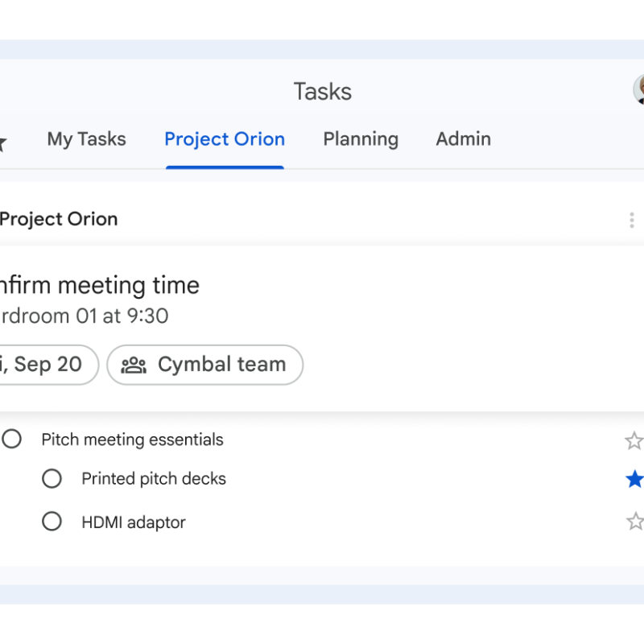Click the Sep 20 date chip

pos(44,365)
